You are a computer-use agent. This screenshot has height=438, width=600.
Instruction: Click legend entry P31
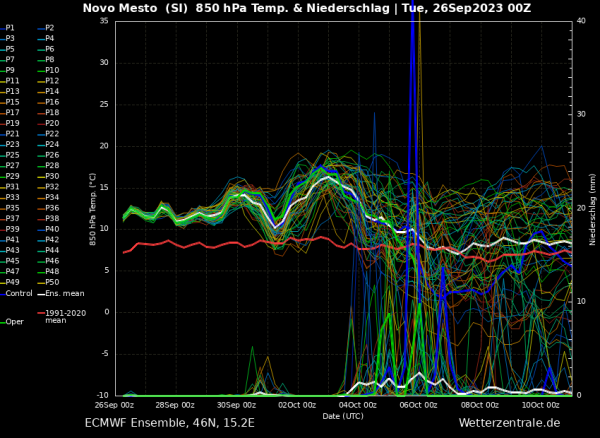[x=10, y=187]
